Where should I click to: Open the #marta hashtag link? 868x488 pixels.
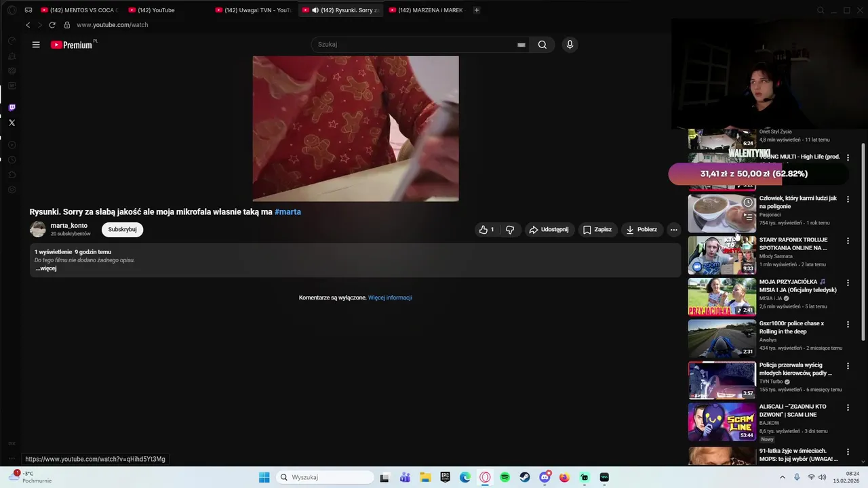coord(288,212)
